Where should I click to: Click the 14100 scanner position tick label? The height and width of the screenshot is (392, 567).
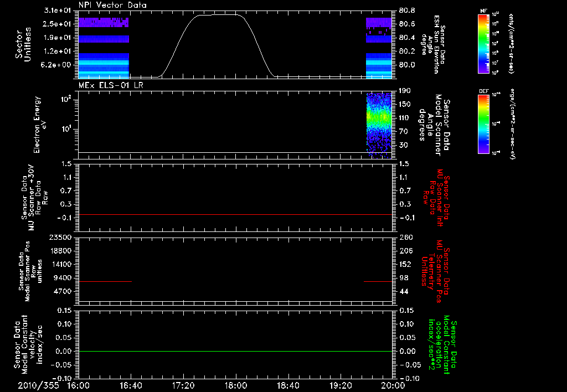pos(60,264)
